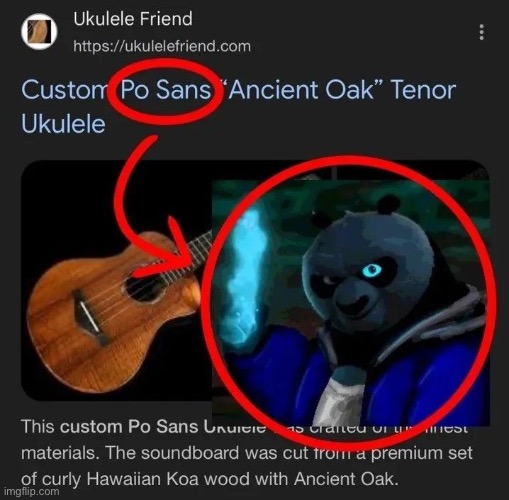Click the word "Ukulele" on title's second line
This screenshot has width=509, height=500.
(63, 124)
